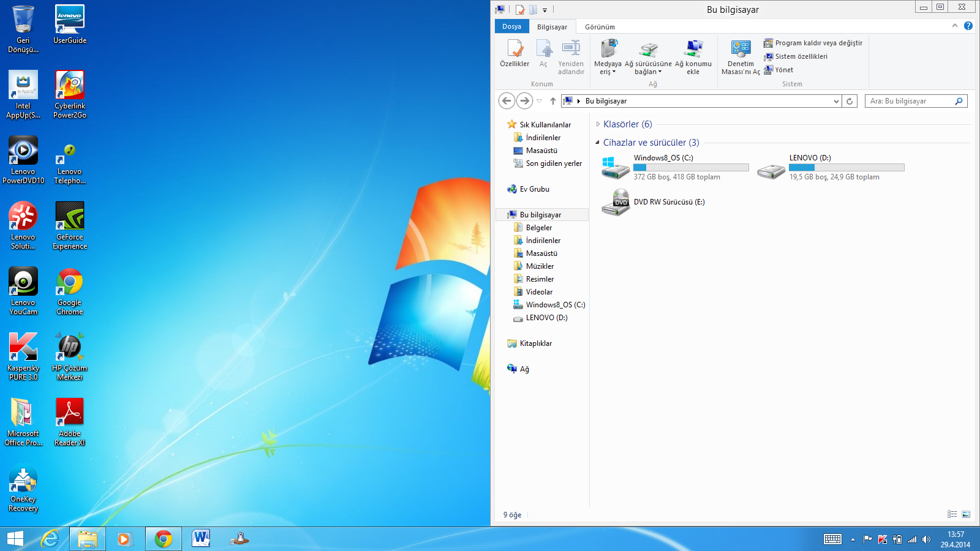Select the Cyberlink Power2Go desktop icon
Screen dimensions: 980x551
pyautogui.click(x=70, y=94)
